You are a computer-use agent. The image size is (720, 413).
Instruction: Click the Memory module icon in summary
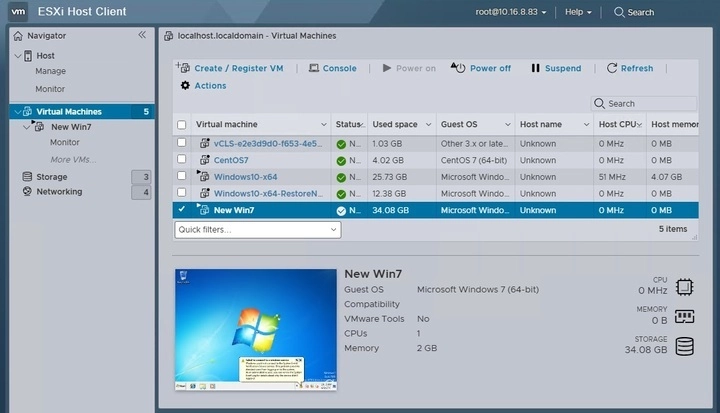(x=684, y=316)
